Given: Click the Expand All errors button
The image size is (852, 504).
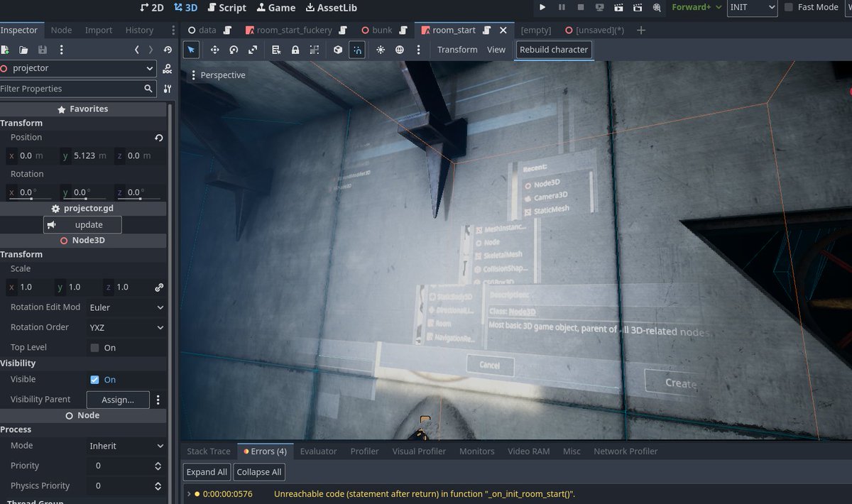Looking at the screenshot, I should click(207, 472).
